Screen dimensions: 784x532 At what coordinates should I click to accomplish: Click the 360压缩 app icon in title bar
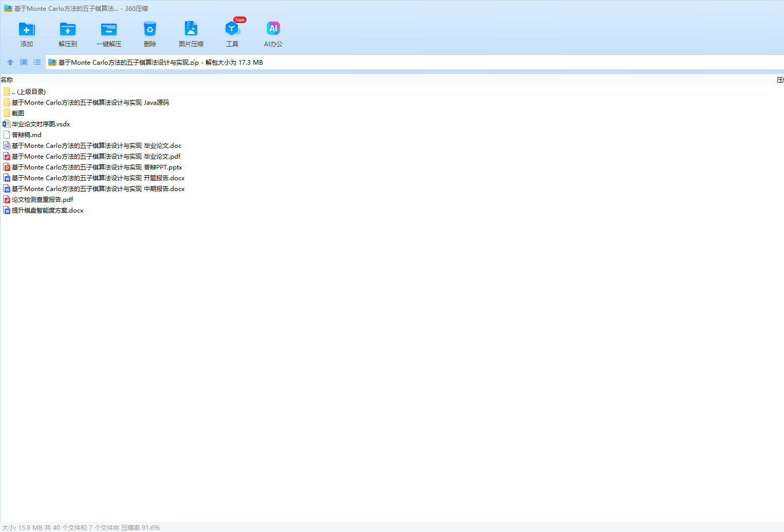click(8, 9)
